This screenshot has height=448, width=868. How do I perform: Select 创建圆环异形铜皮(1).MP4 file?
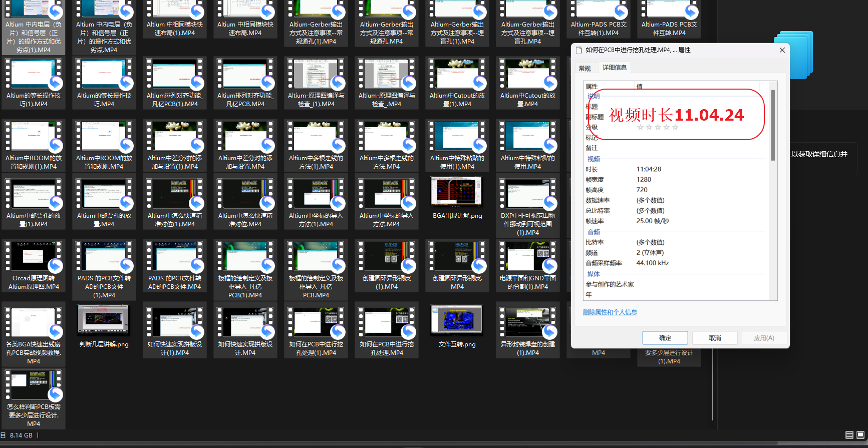(x=387, y=266)
